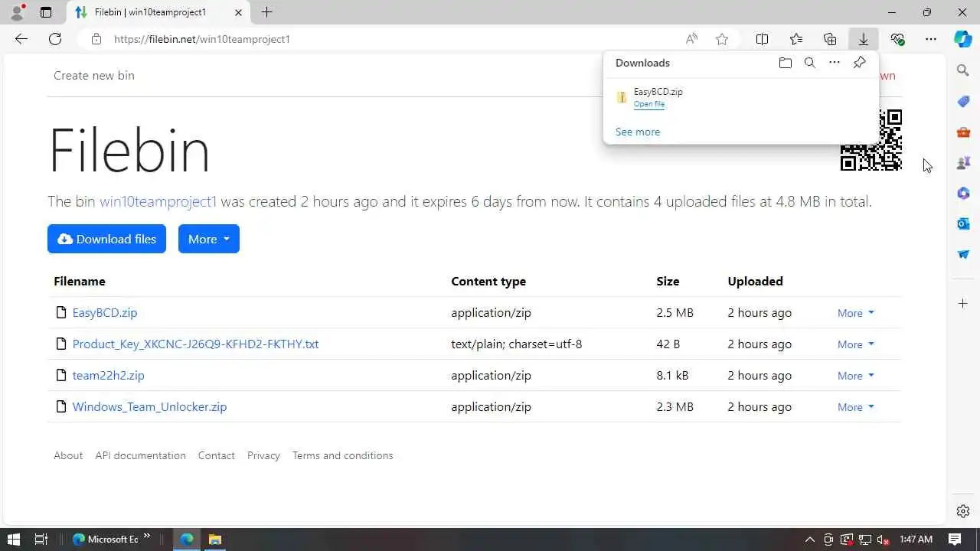Image resolution: width=980 pixels, height=551 pixels.
Task: Open API documentation footer link
Action: click(x=140, y=455)
